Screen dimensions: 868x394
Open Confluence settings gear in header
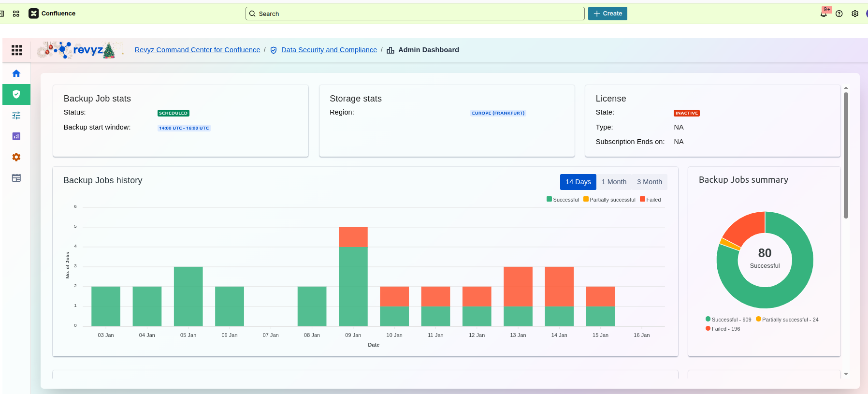pyautogui.click(x=855, y=14)
